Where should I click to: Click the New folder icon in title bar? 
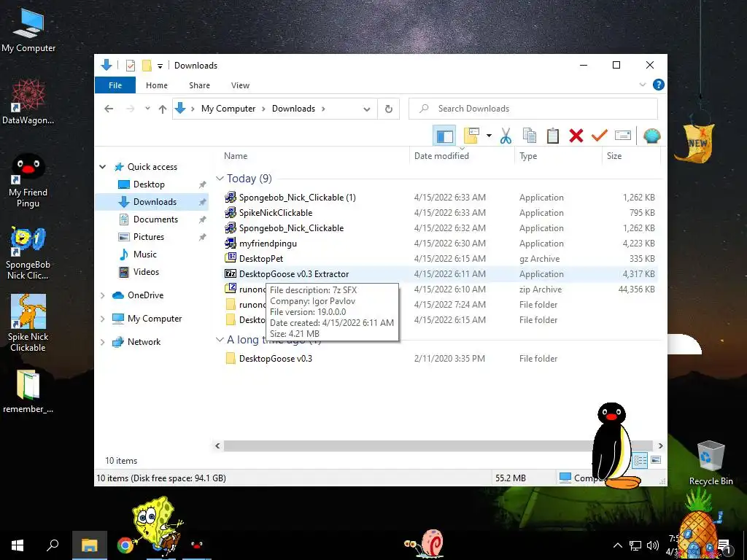tap(147, 65)
